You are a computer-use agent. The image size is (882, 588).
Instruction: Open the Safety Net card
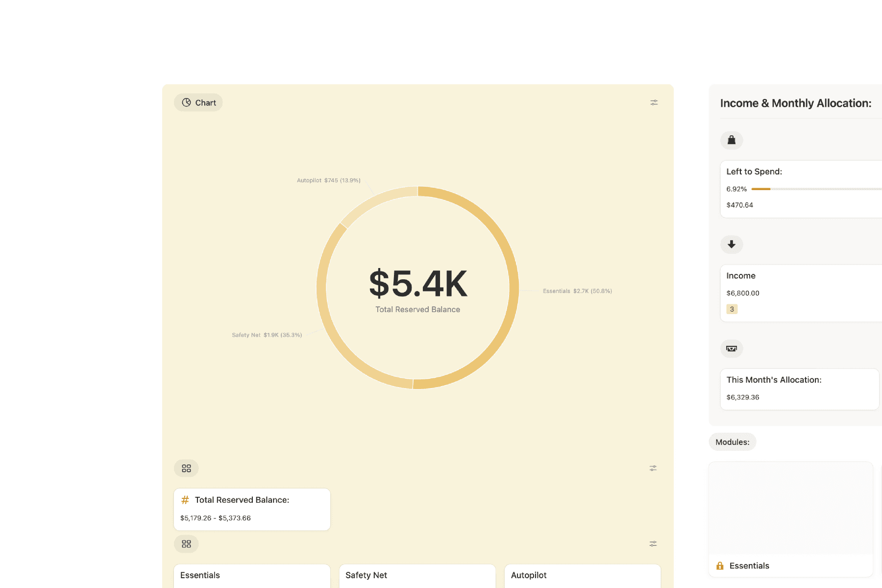coord(417,576)
